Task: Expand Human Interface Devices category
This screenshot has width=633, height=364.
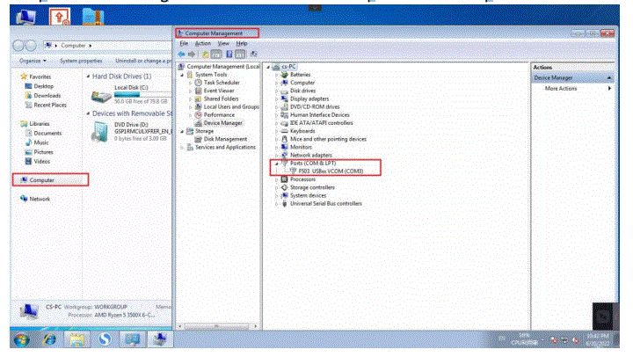Action: click(x=277, y=115)
